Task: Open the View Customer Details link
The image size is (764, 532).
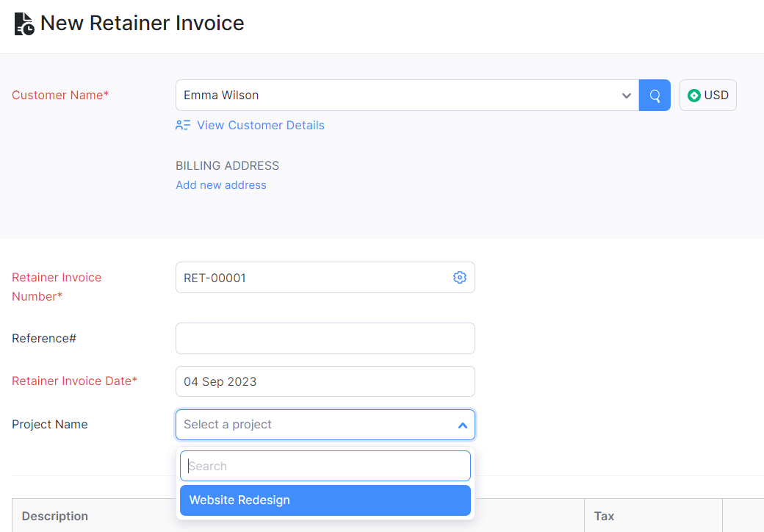Action: [260, 126]
